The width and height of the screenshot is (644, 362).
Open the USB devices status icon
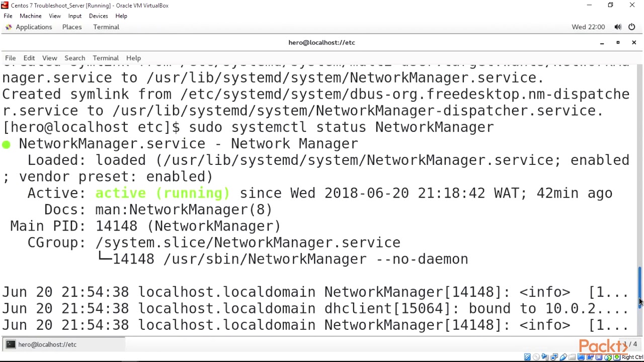click(x=563, y=357)
